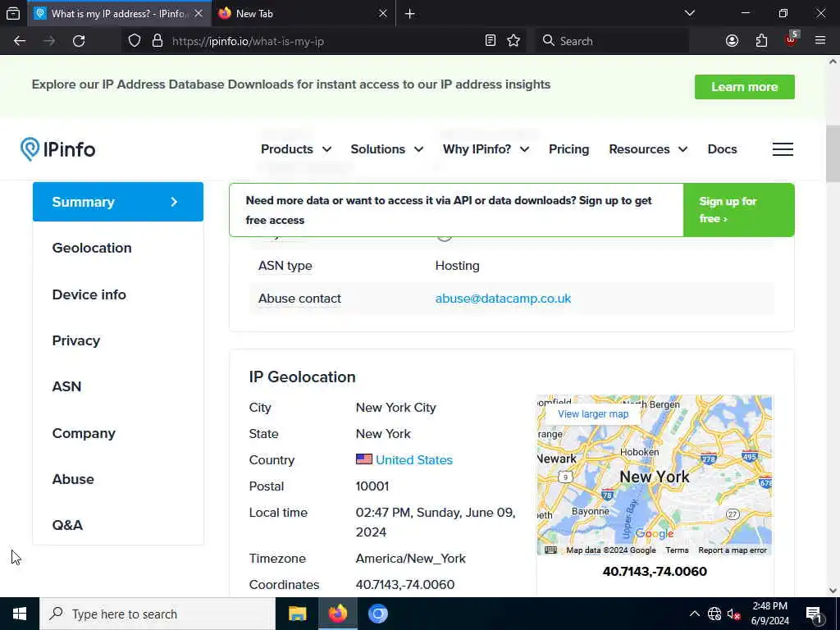Click the Hosting ASN type value
This screenshot has height=630, width=840.
click(457, 266)
